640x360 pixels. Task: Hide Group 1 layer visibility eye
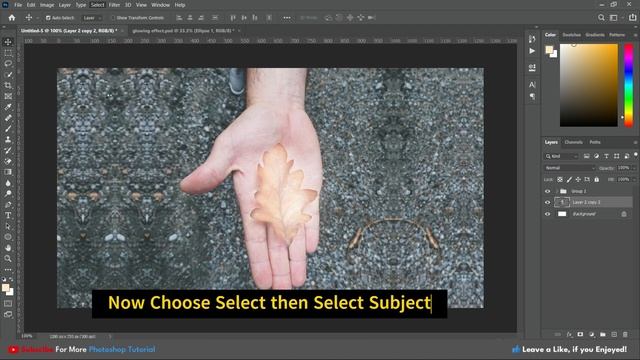click(548, 191)
